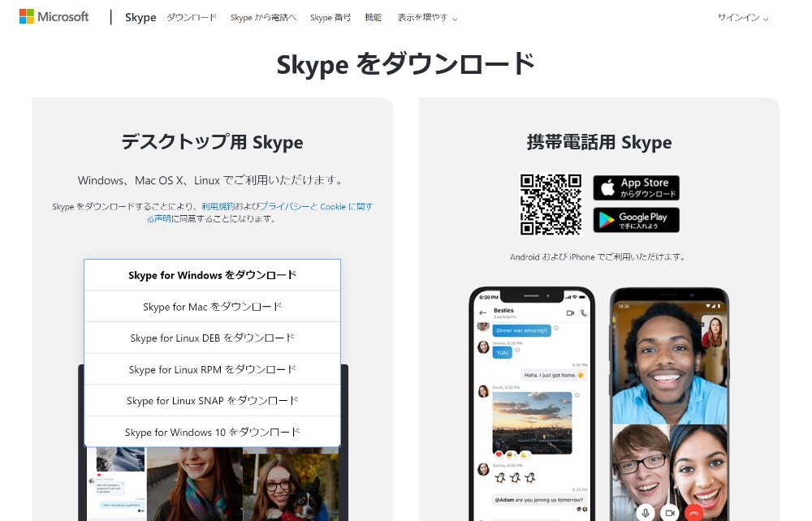Click the Google Play badge
This screenshot has width=812, height=521.
(x=636, y=220)
